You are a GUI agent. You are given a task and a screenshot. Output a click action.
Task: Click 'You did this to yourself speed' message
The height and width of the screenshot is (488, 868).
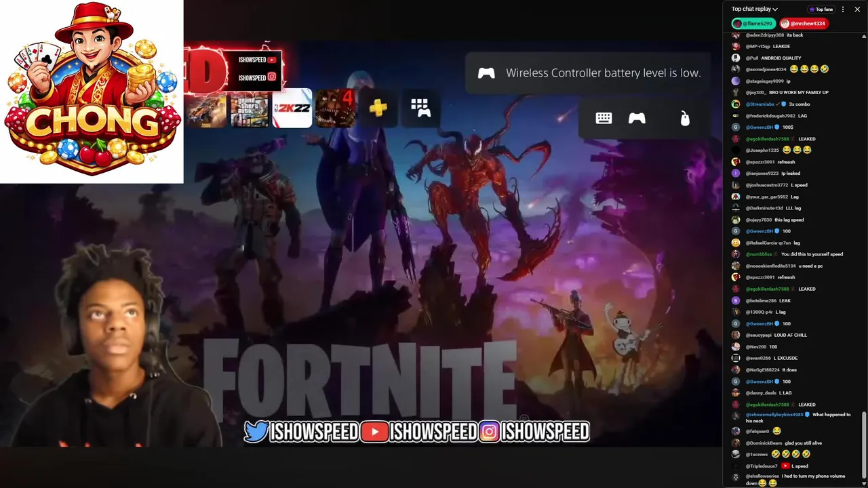coord(812,254)
